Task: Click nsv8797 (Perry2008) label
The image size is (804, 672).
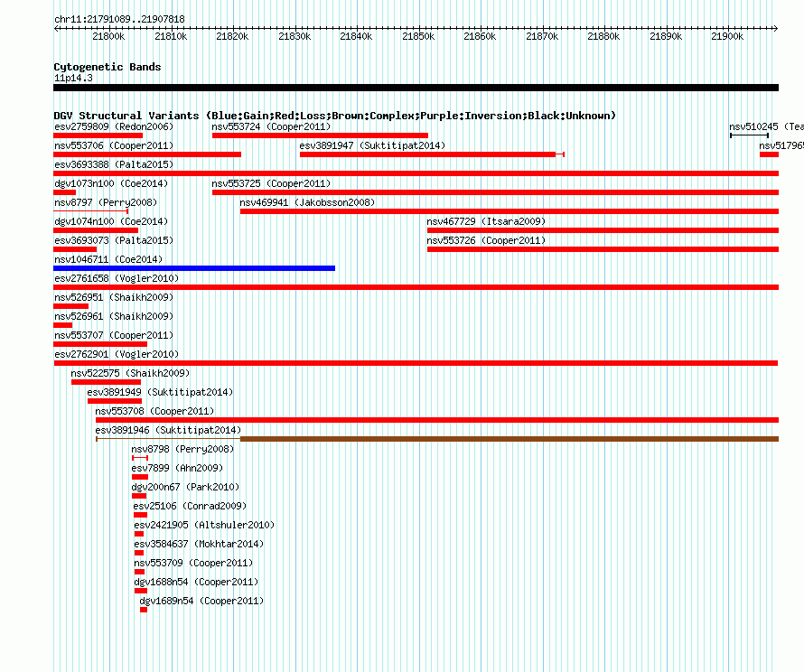Action: [106, 202]
